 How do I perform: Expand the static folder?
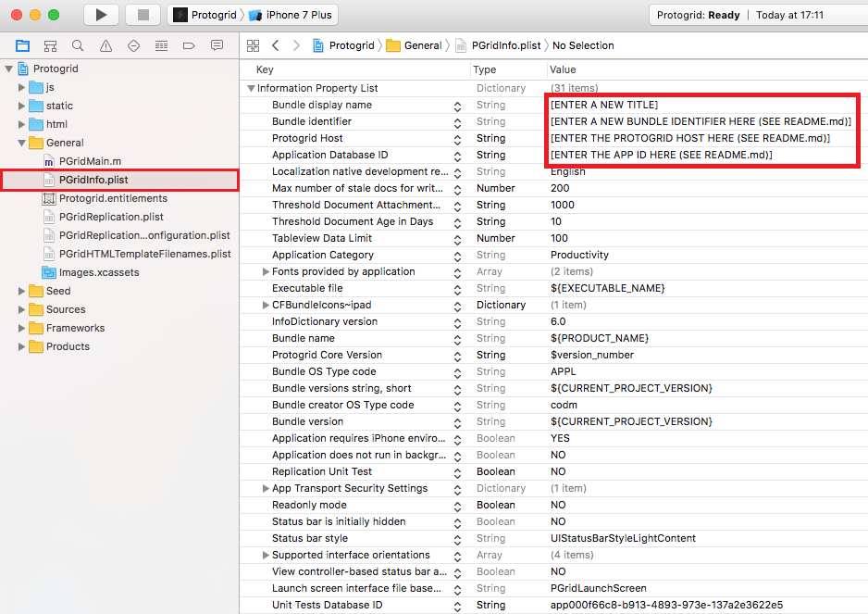click(21, 106)
